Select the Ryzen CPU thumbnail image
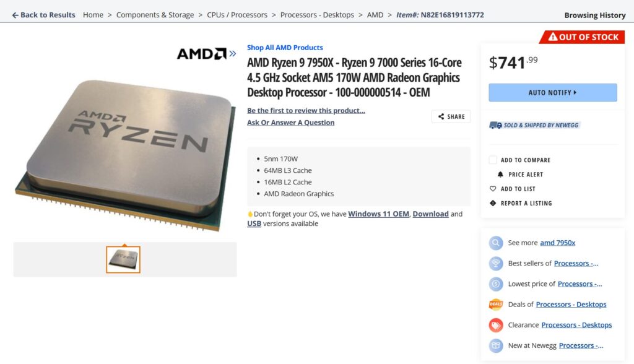This screenshot has width=634, height=364. click(123, 259)
